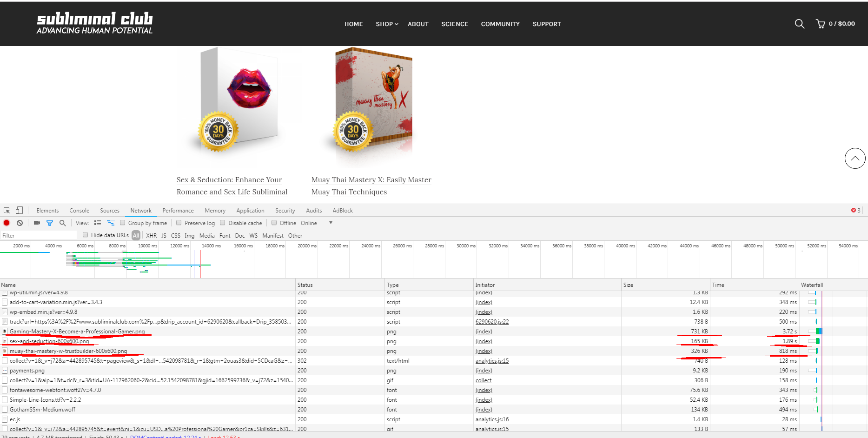Sort by the Status column header
The width and height of the screenshot is (868, 438).
click(x=340, y=285)
